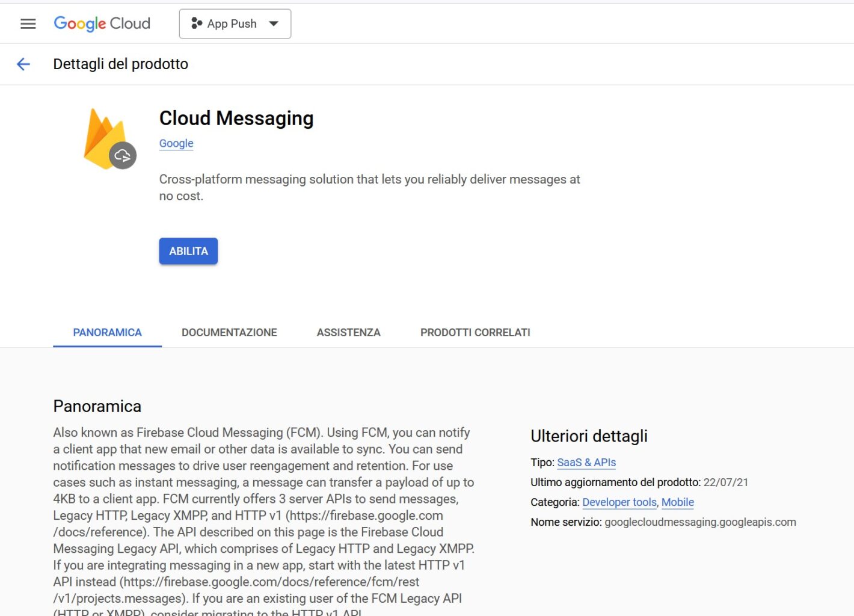Click the Google Cloud logo
The height and width of the screenshot is (616, 854).
102,23
